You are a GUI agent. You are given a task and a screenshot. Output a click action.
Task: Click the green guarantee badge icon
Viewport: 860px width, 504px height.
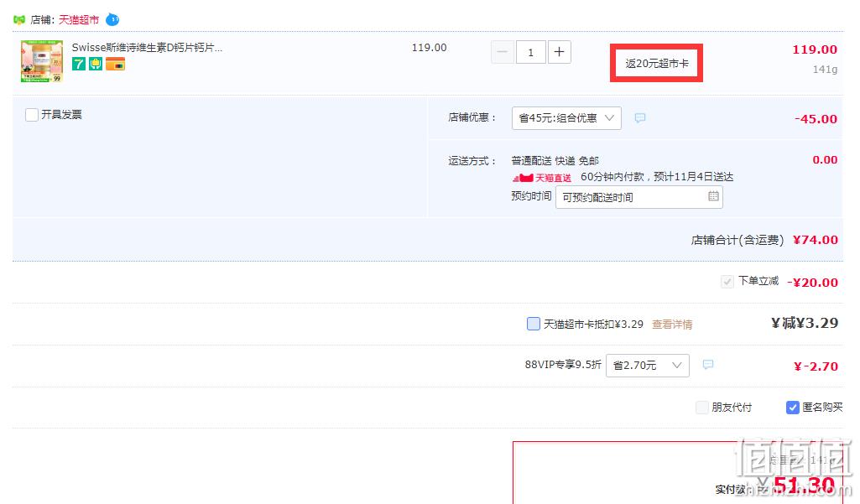point(96,65)
